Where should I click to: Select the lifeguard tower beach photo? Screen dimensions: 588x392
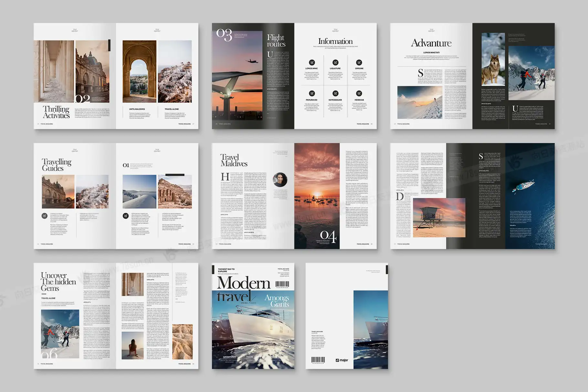coord(439,218)
